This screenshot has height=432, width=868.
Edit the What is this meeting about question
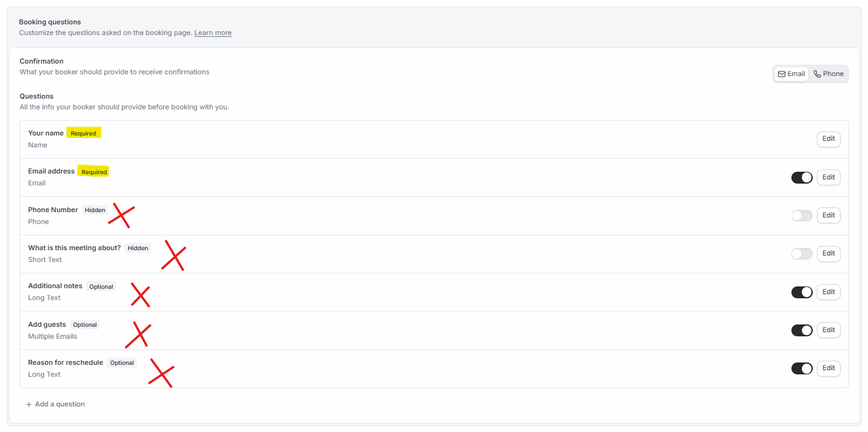coord(828,254)
